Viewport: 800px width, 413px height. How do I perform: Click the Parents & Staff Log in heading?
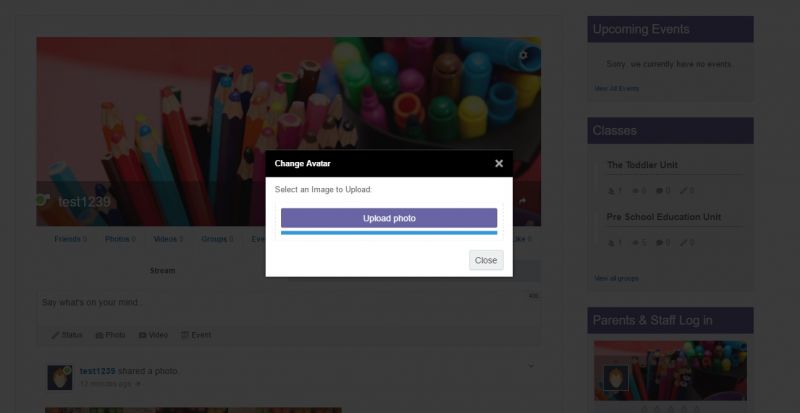(653, 321)
